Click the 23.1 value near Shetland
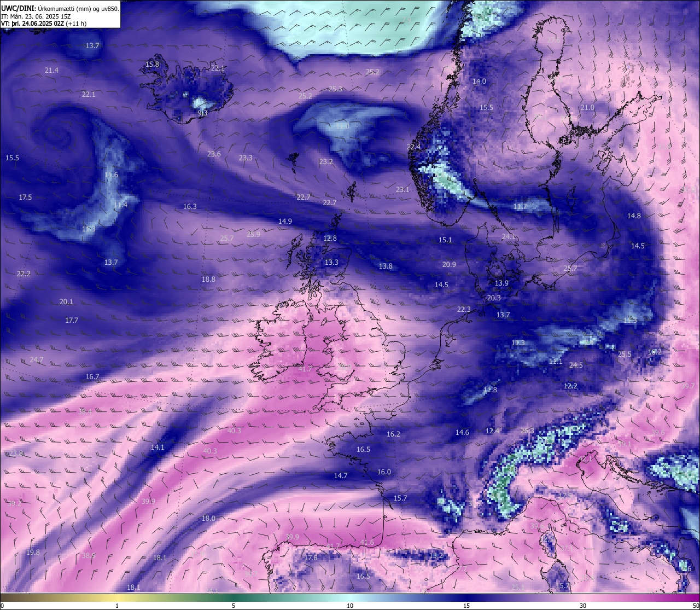Viewport: 700px width, 610px height. pos(402,190)
